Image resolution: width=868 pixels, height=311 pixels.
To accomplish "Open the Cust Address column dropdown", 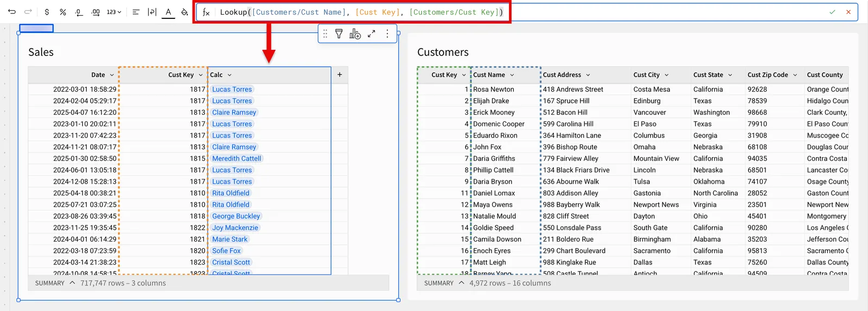I will [x=588, y=75].
